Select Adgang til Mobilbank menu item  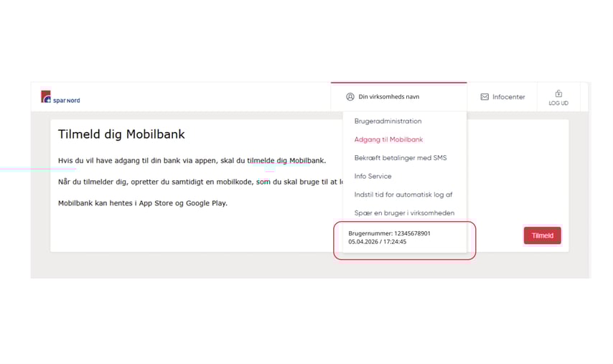click(x=388, y=139)
